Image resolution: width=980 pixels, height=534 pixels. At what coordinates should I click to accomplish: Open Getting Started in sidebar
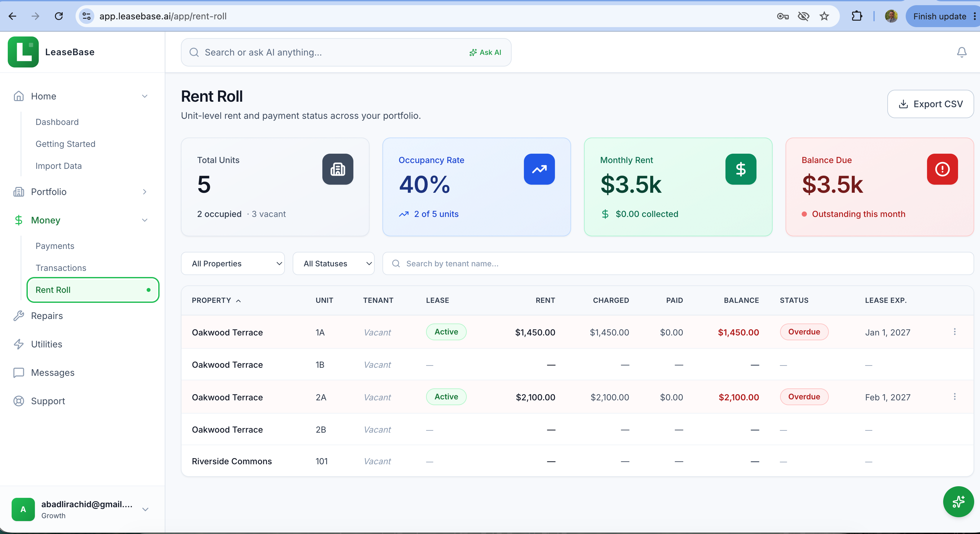point(66,144)
